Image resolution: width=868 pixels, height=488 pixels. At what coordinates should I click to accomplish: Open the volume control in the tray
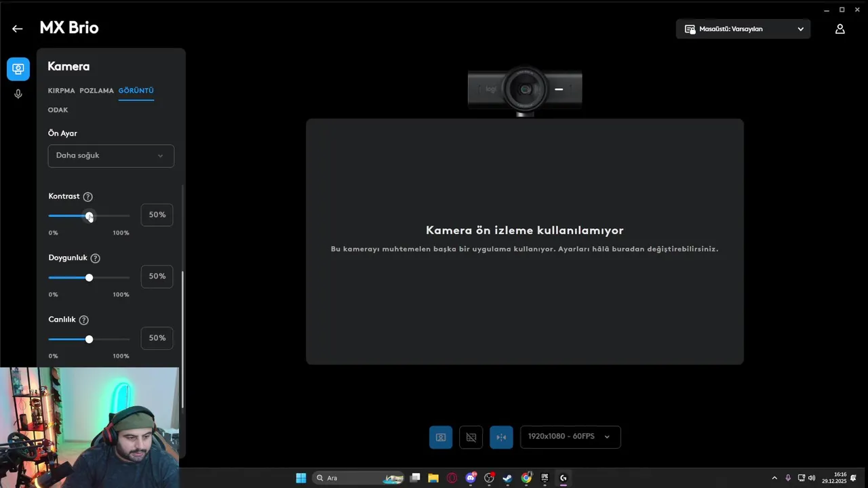pyautogui.click(x=812, y=478)
